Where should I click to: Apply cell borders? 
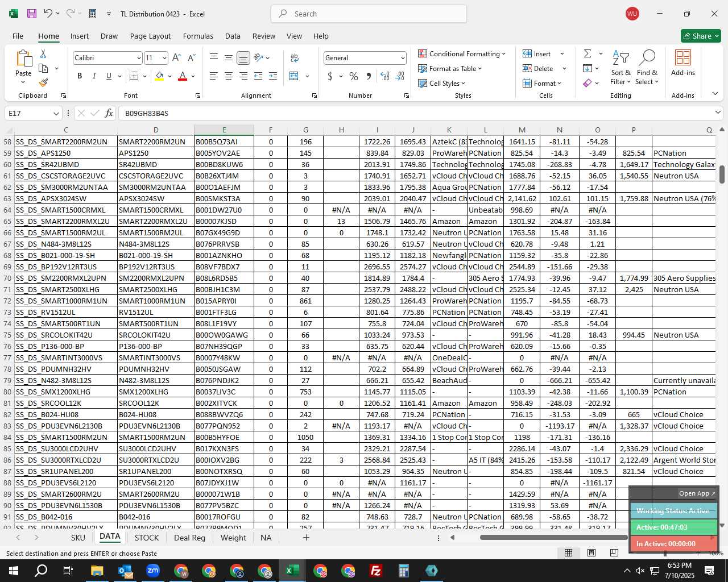134,76
